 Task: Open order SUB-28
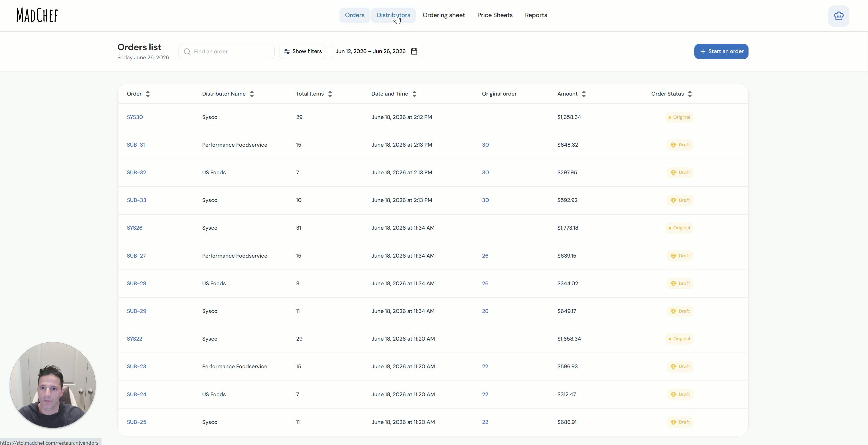[137, 284]
